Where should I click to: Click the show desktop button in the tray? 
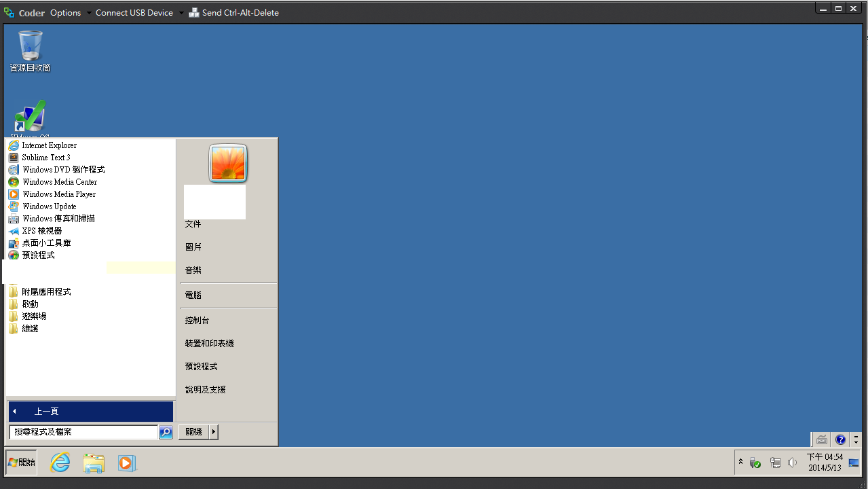pyautogui.click(x=854, y=463)
